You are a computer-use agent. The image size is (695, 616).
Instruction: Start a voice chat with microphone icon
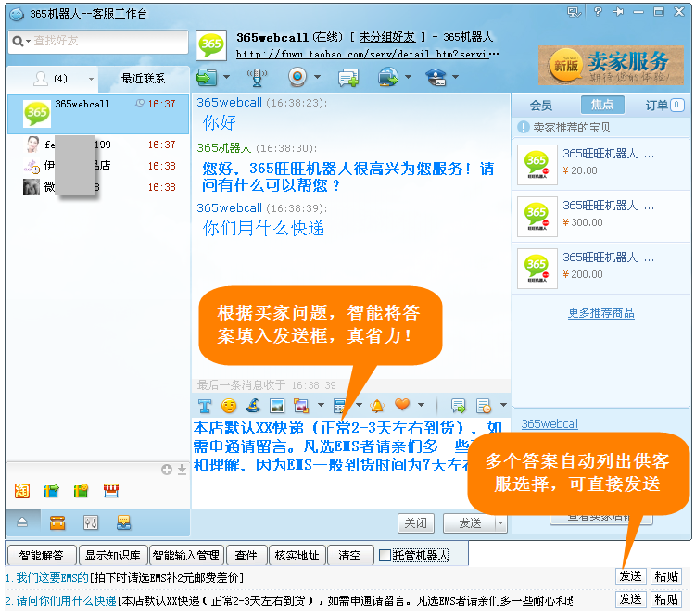[257, 77]
